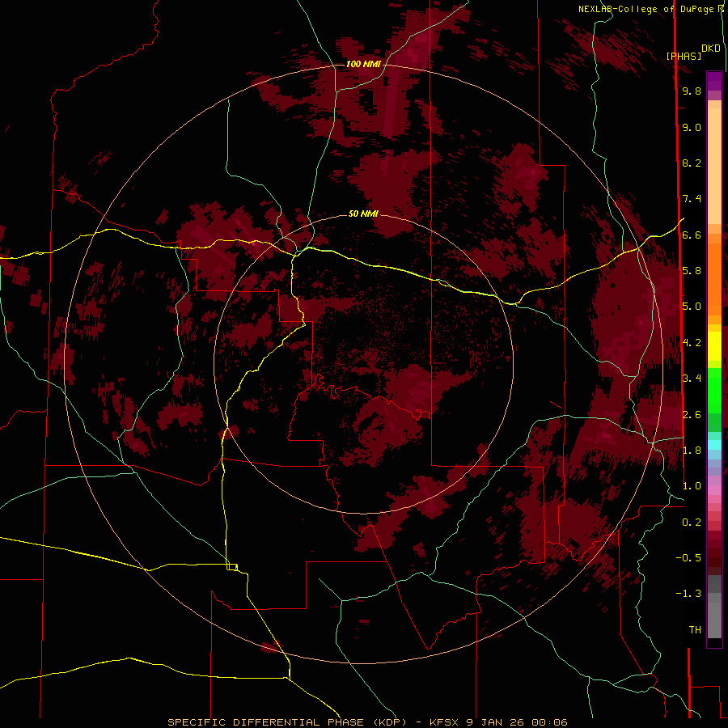Click the SPECIFIC DIFFERENTIAL PHASE (KDP) title text

(288, 722)
